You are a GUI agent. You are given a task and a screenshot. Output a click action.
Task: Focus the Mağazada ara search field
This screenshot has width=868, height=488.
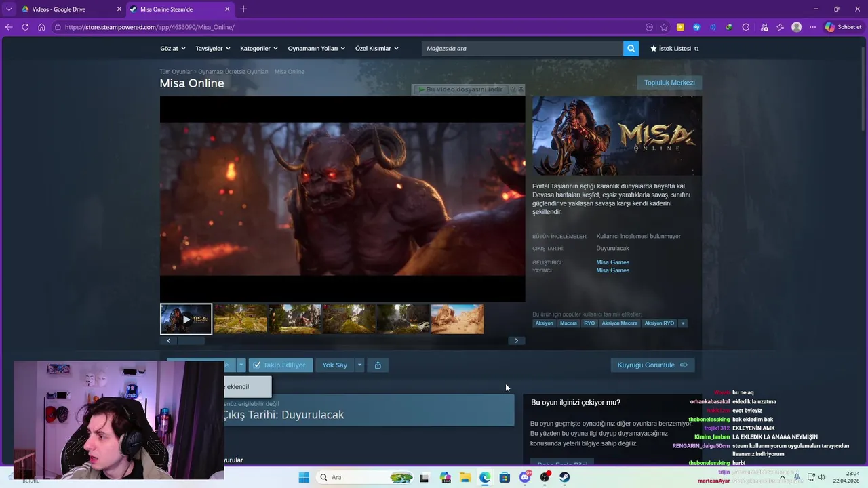522,48
